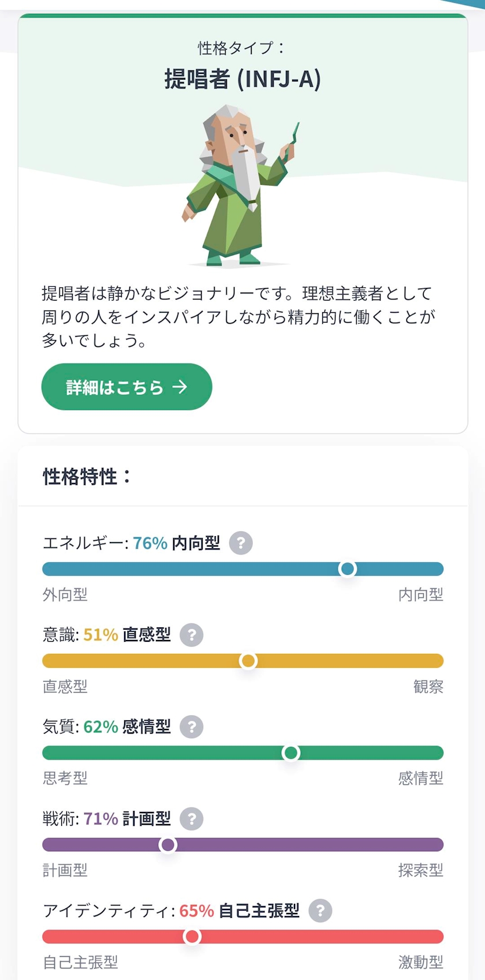Click the purple 戦術 slider handle
Screen dimensions: 485x980
168,845
